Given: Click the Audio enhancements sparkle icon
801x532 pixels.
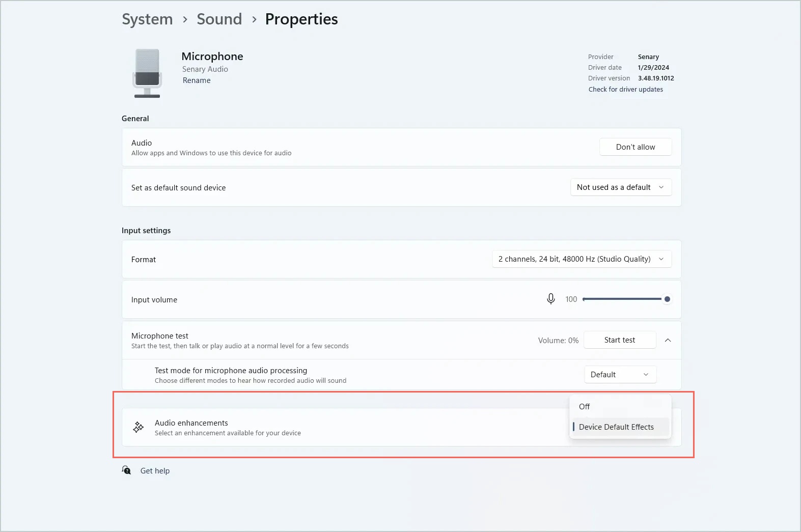Looking at the screenshot, I should [x=138, y=427].
